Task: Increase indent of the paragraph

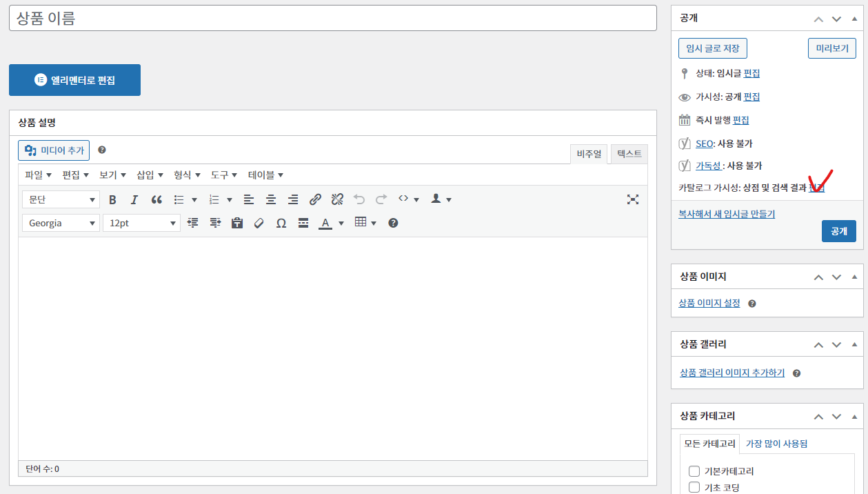Action: 215,224
